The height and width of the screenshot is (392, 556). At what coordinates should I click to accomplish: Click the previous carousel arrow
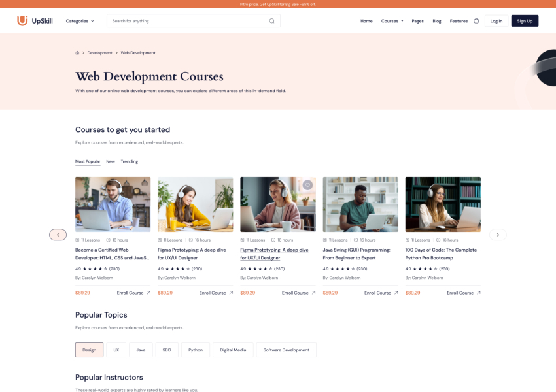point(58,235)
